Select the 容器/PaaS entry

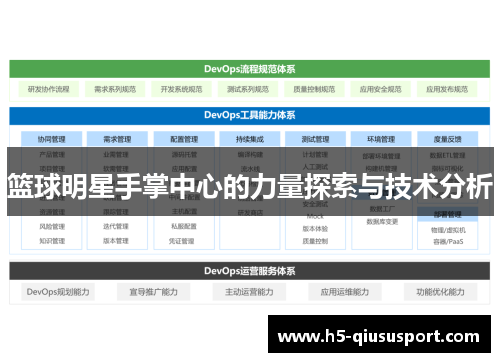(x=448, y=242)
